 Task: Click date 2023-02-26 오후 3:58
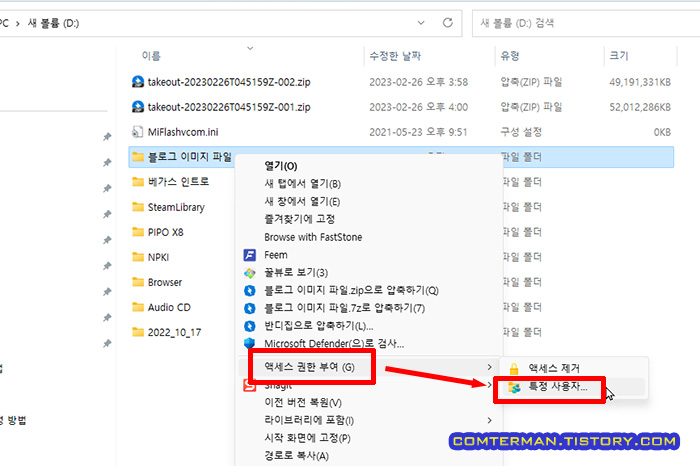pyautogui.click(x=418, y=82)
